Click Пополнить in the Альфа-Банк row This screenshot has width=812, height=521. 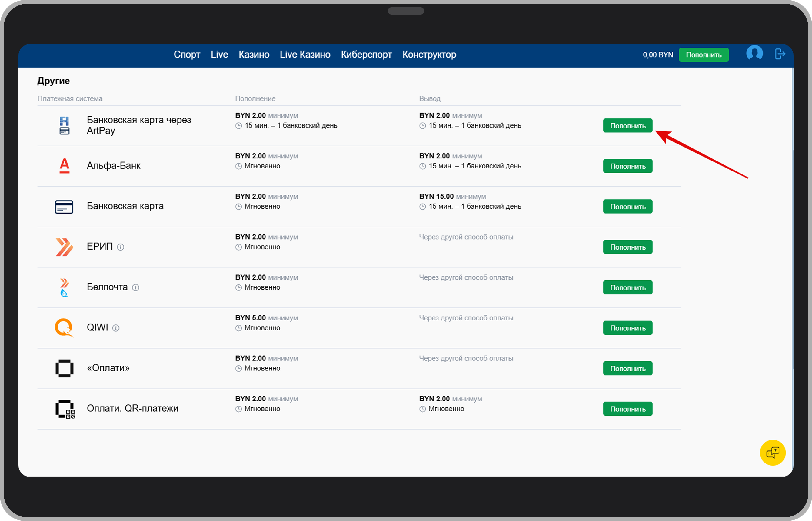[x=627, y=166]
